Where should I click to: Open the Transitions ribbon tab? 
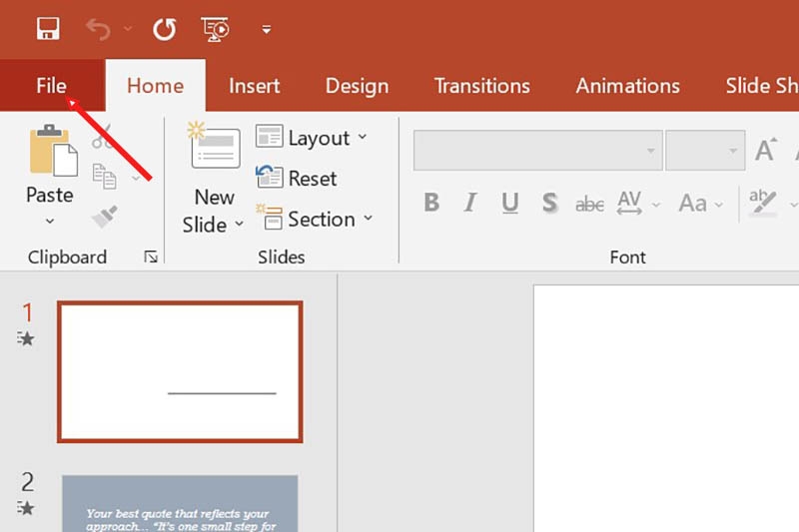click(482, 86)
